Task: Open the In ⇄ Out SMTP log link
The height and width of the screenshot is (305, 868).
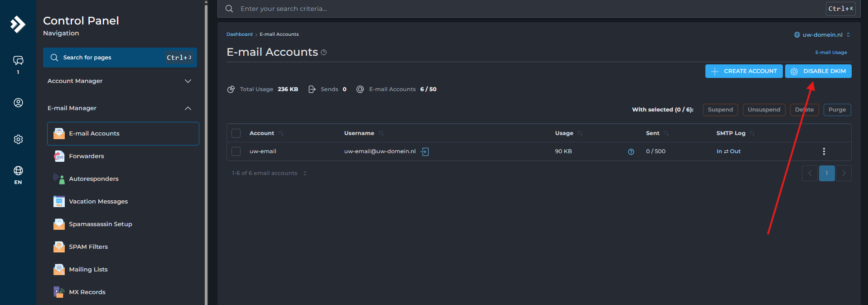Action: [728, 151]
